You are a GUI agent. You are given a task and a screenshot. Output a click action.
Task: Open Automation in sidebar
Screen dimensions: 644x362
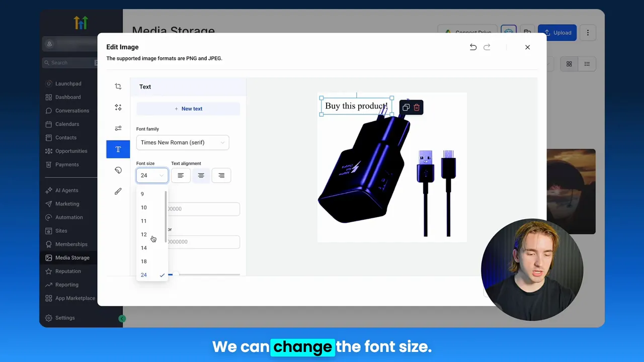(x=68, y=218)
